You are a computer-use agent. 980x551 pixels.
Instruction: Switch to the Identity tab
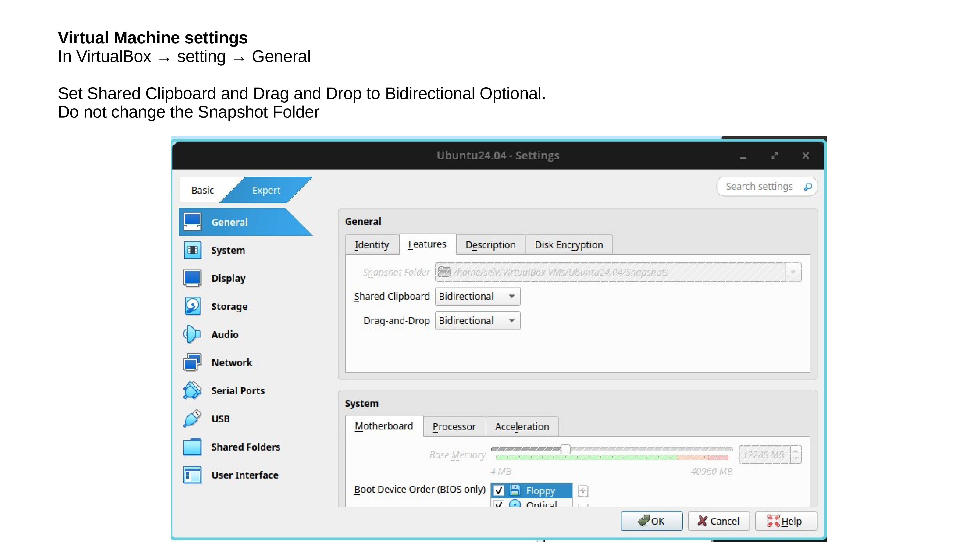point(372,245)
